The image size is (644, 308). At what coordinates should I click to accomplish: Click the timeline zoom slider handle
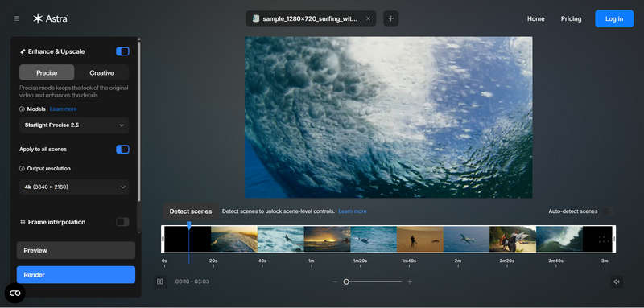[346, 281]
